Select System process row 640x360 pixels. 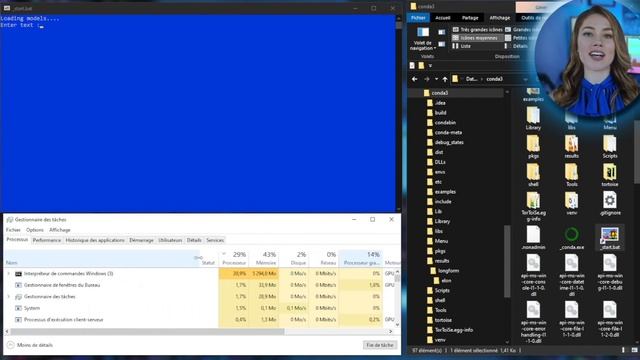point(200,308)
